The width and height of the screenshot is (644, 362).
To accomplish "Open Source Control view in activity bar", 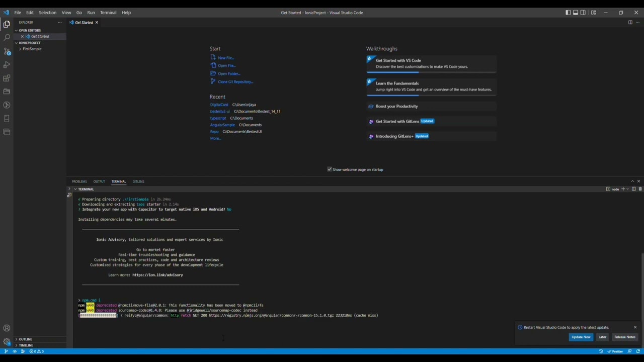I will (7, 51).
